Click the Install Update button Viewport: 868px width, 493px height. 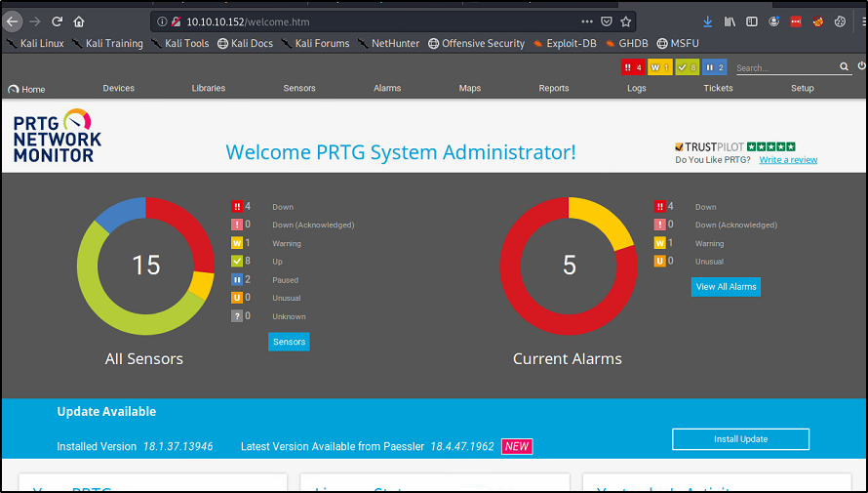coord(740,439)
